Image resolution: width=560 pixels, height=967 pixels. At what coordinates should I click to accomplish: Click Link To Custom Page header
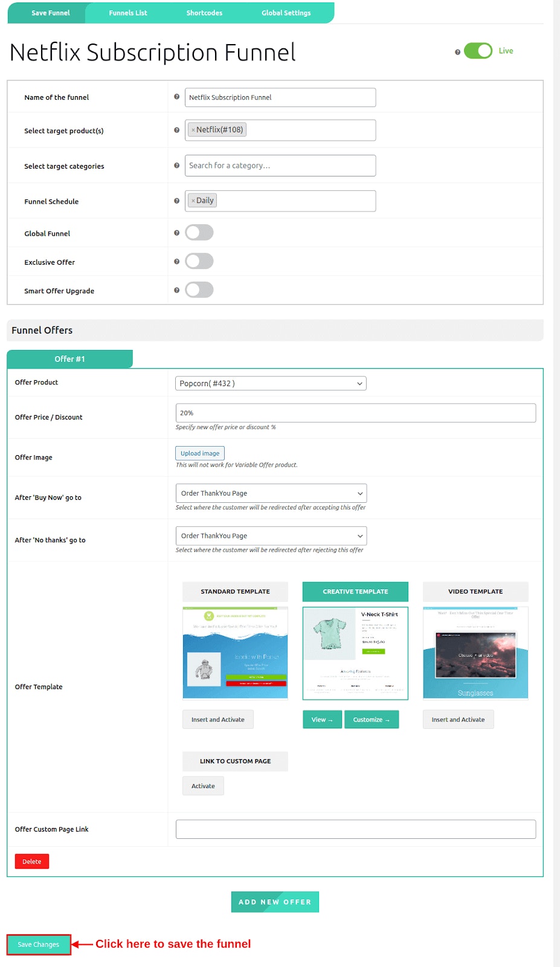[x=236, y=761]
